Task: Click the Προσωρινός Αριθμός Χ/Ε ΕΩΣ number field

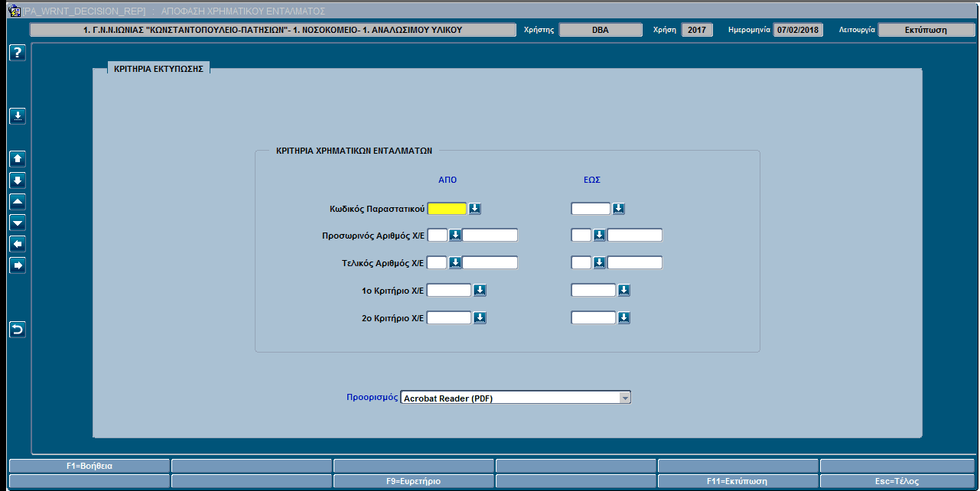Action: 635,235
